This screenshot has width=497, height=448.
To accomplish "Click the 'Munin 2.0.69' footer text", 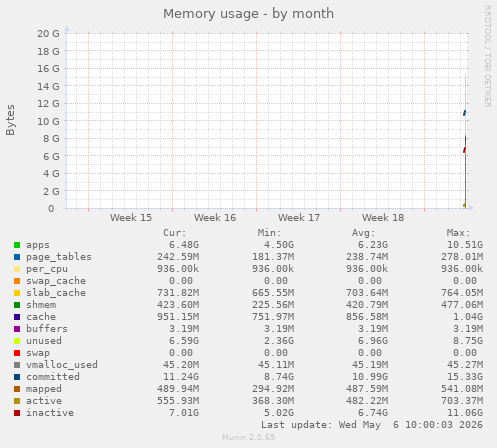I will (248, 437).
